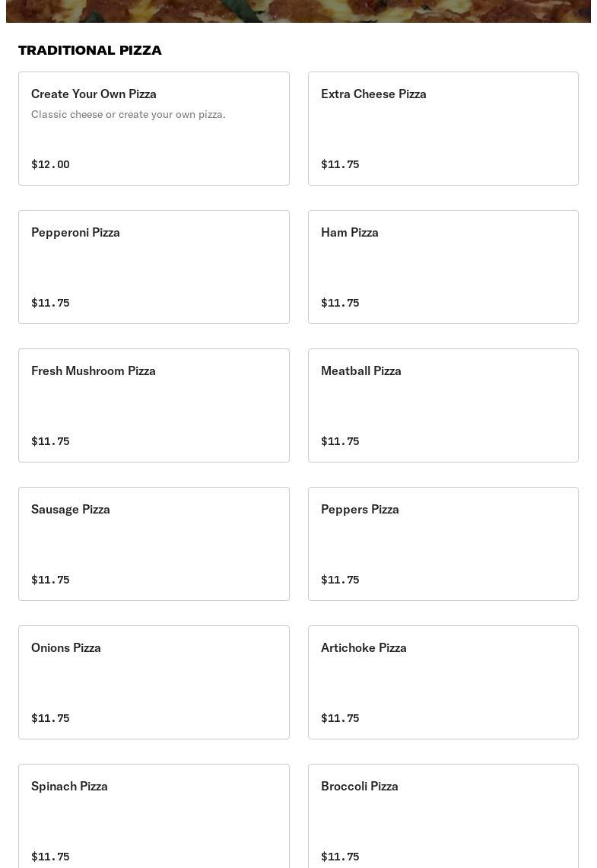Click the $11.75 price under Pepperoni Pizza
The image size is (597, 868).
click(x=50, y=303)
